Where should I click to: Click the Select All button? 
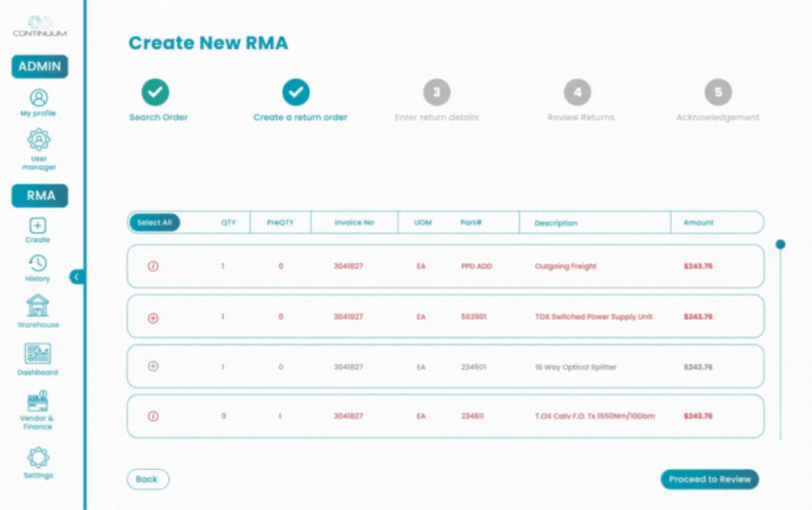[155, 222]
